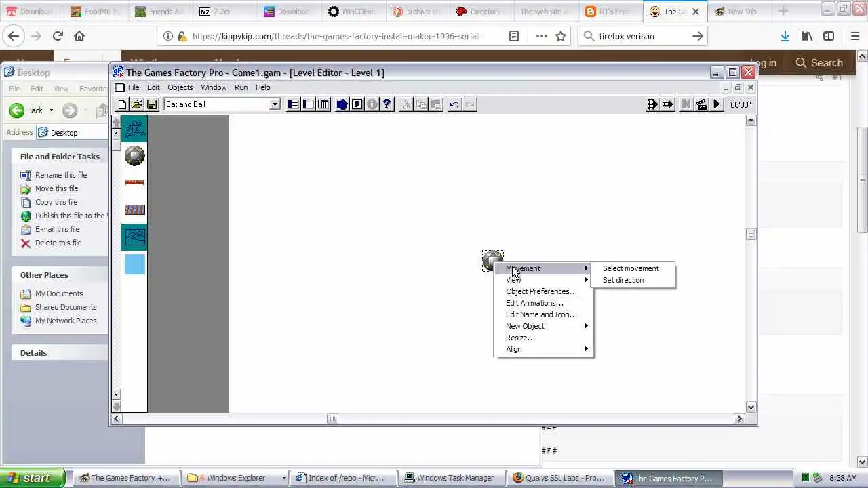Pick the red bat object thumbnail
Screen dimensions: 868x488
coord(135,182)
